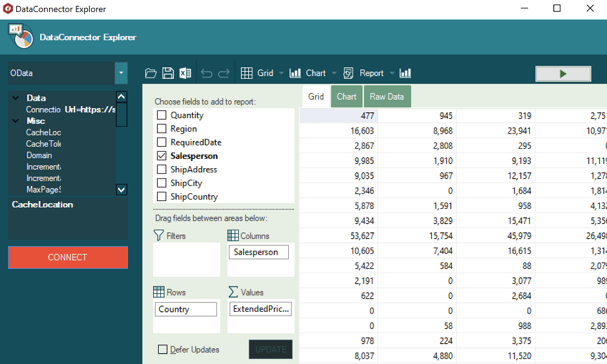Click the CONNECT button
The width and height of the screenshot is (607, 364).
click(x=68, y=257)
